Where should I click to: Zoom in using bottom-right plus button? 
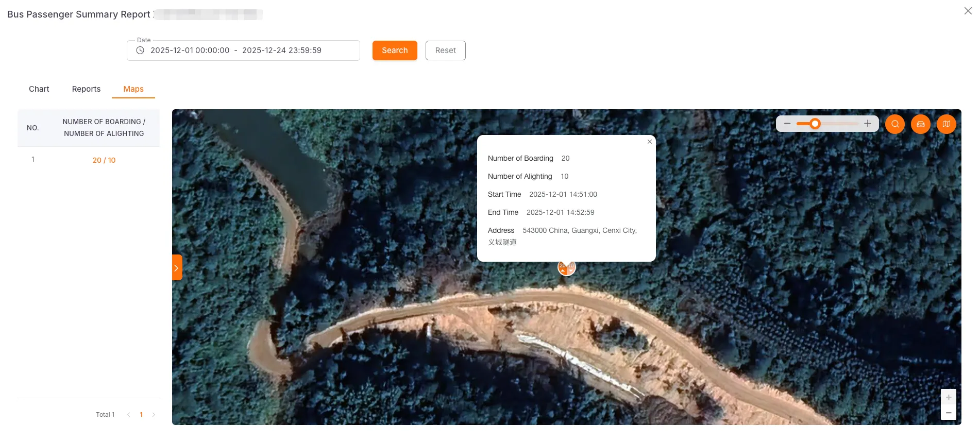coord(949,397)
